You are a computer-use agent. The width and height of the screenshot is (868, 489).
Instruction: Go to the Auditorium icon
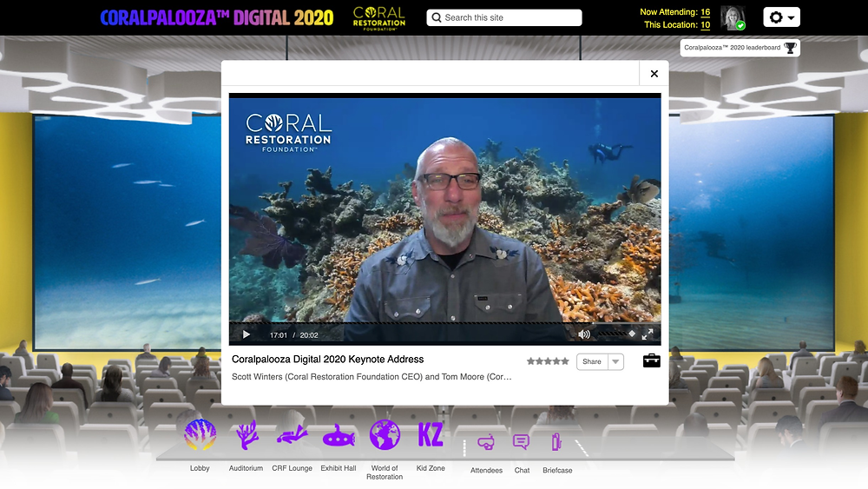point(247,434)
